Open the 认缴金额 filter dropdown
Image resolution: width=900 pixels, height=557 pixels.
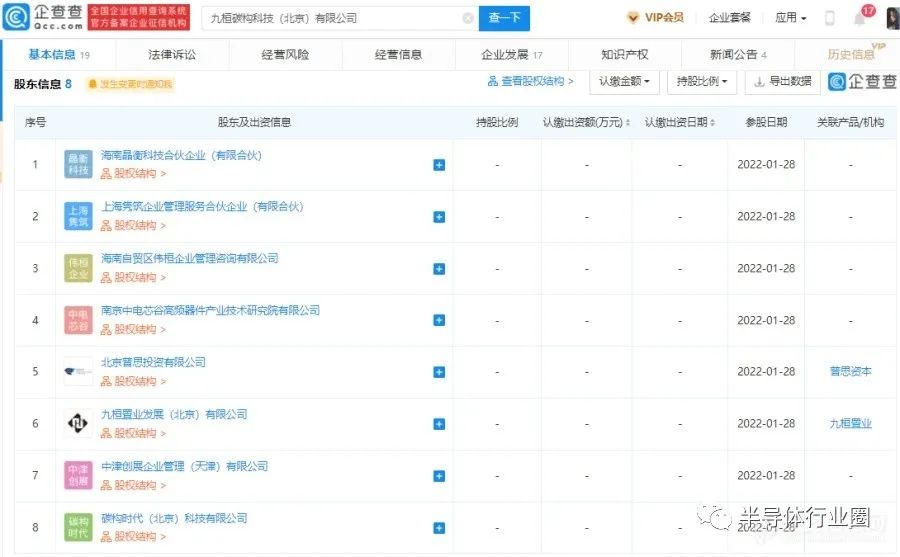coord(624,82)
